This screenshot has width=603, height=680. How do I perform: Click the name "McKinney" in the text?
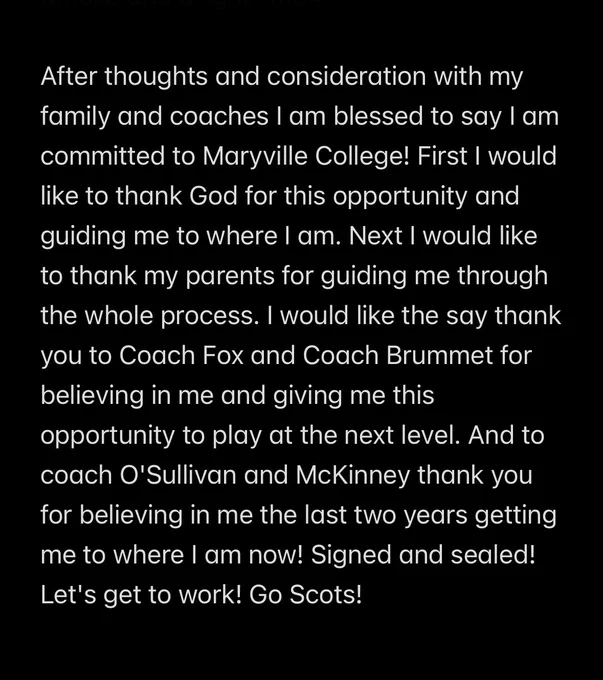pos(353,476)
